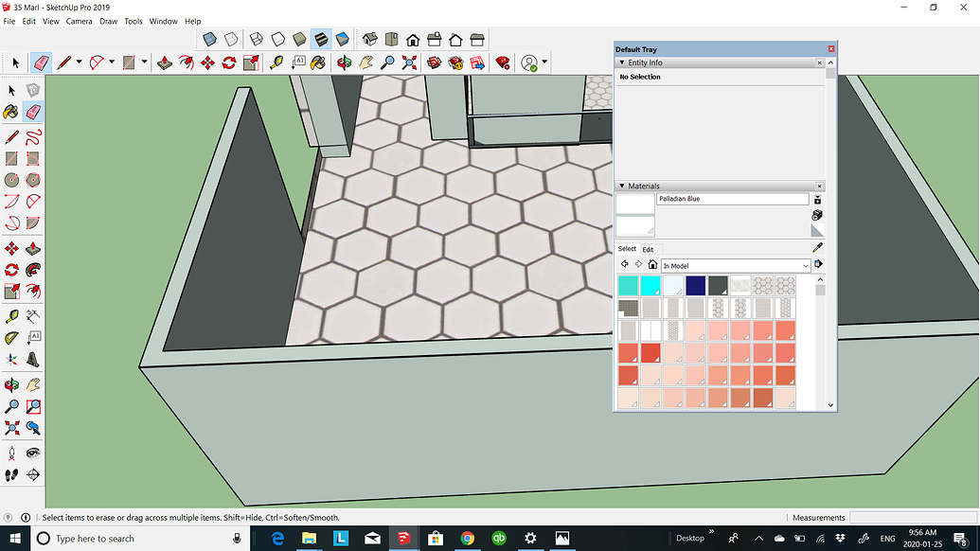Viewport: 980px width, 551px height.
Task: Click the Zoom Extents icon
Action: tap(12, 429)
